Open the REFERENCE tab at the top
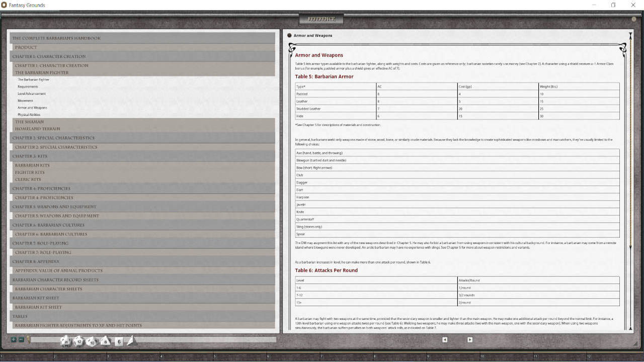This screenshot has height=362, width=644. [321, 18]
